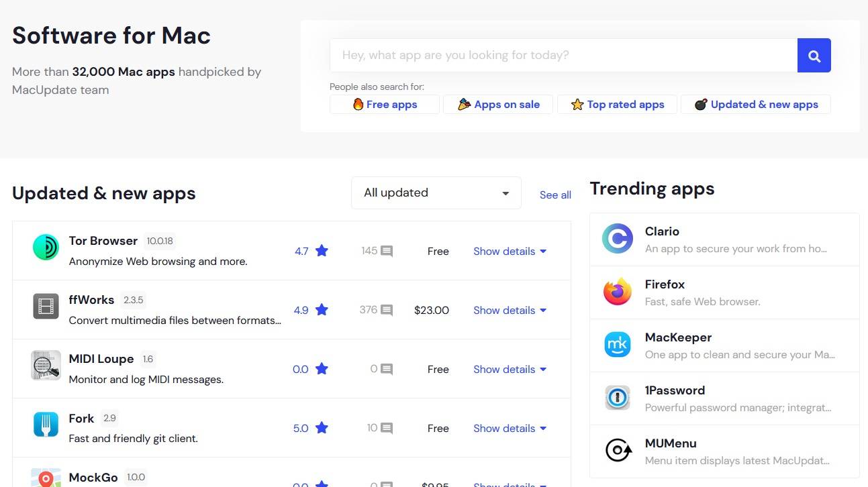This screenshot has height=487, width=868.
Task: Click the MIDI Loupe app icon
Action: (45, 368)
